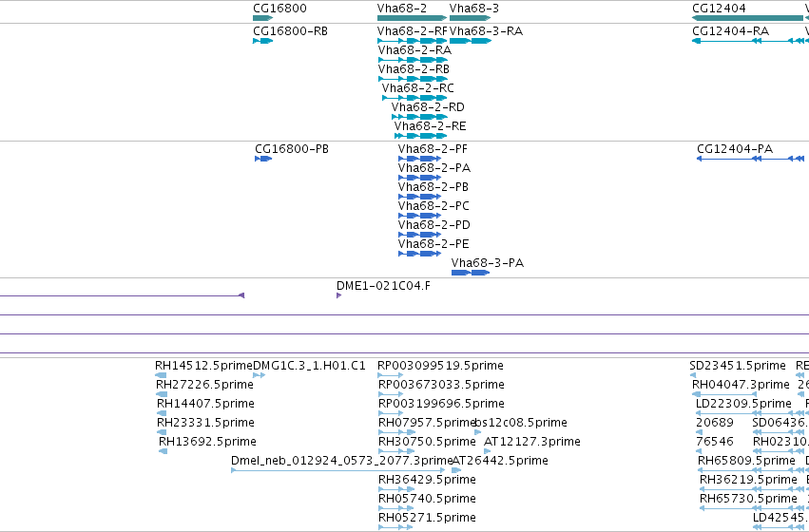Image resolution: width=809 pixels, height=532 pixels.
Task: Select EST RH07957.5prime
Action: point(427,423)
